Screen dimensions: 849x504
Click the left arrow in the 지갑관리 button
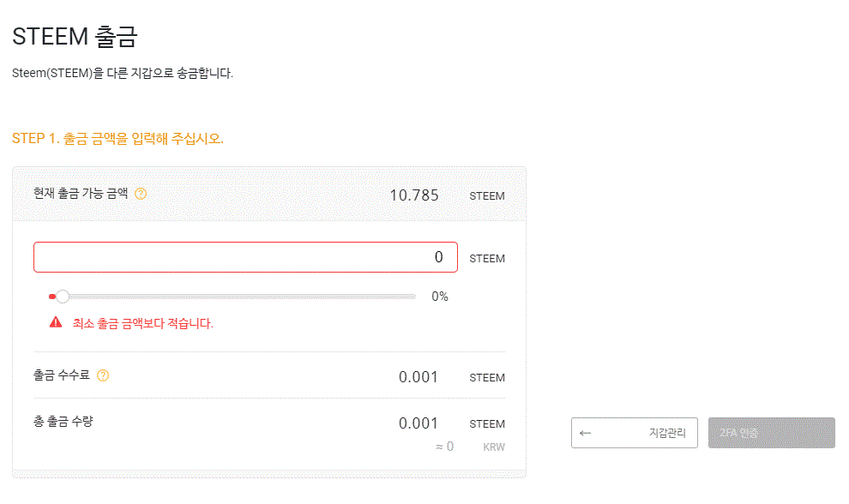[x=586, y=433]
